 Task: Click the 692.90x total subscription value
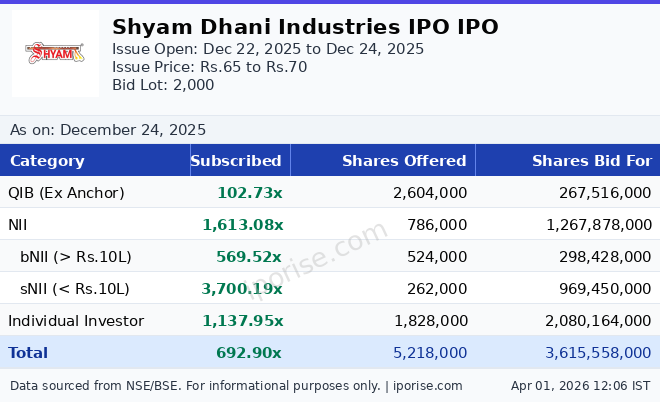pos(249,353)
